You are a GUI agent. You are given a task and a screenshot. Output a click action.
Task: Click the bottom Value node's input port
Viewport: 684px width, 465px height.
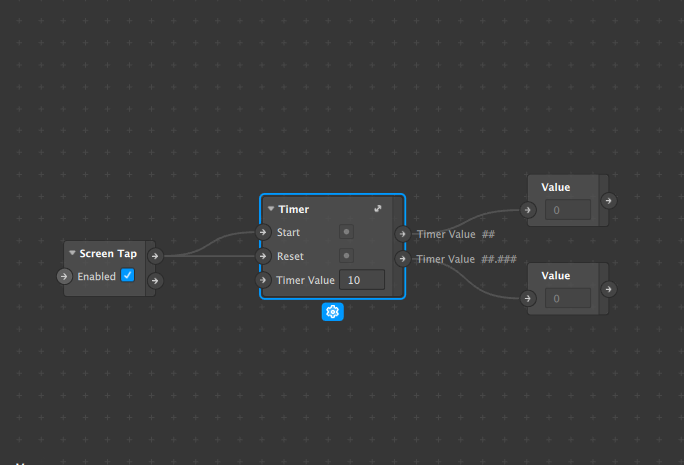(528, 298)
